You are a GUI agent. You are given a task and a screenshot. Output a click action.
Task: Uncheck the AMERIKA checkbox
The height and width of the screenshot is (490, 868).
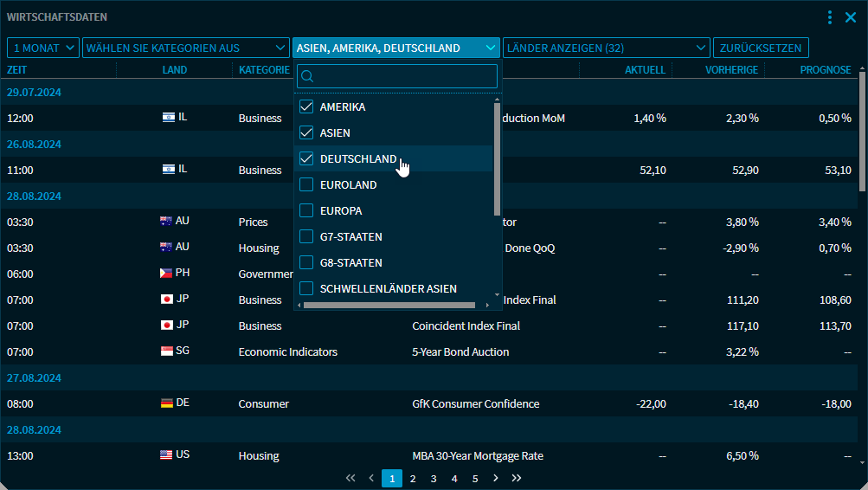[x=305, y=107]
